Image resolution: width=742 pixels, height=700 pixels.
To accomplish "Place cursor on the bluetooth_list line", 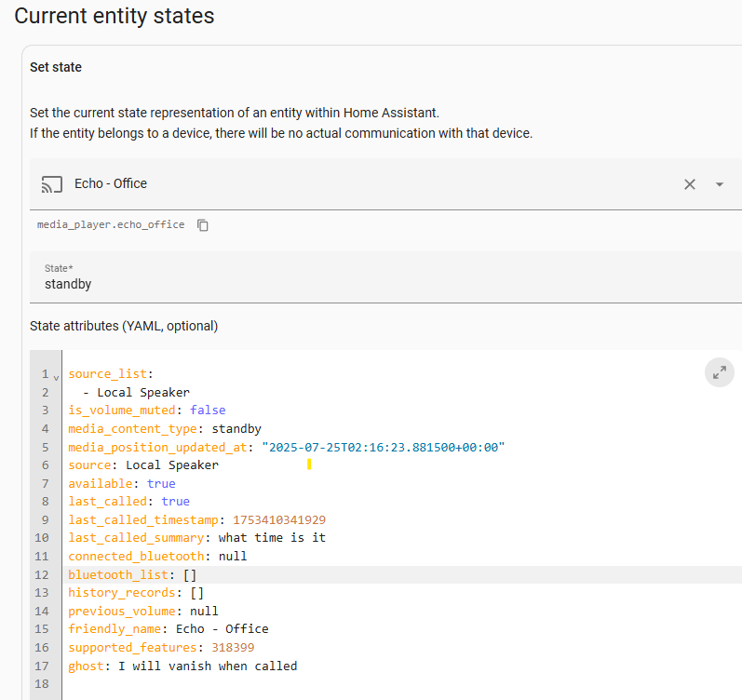I will coord(402,574).
